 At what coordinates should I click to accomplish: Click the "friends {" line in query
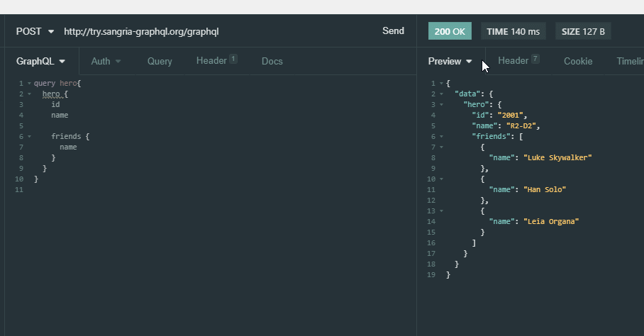[x=70, y=137]
